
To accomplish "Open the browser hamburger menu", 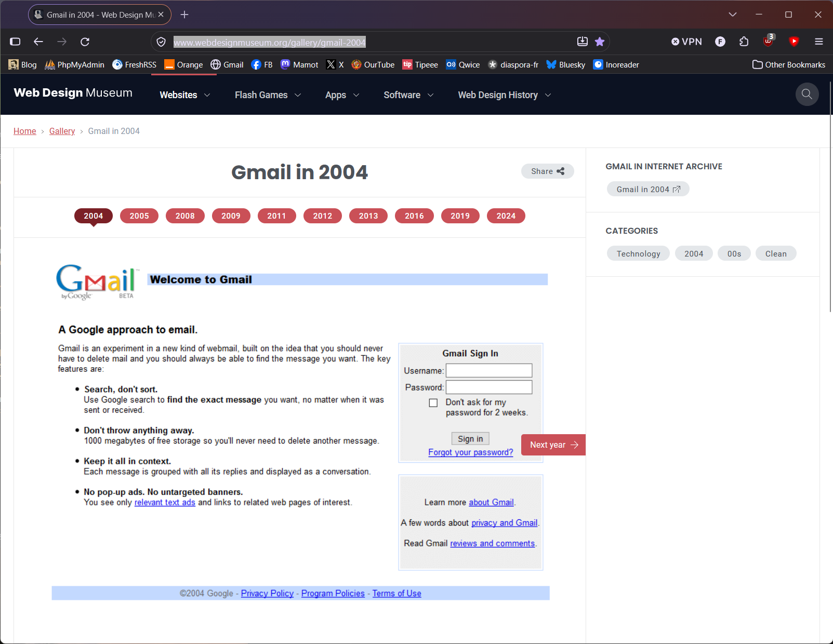I will [x=819, y=42].
